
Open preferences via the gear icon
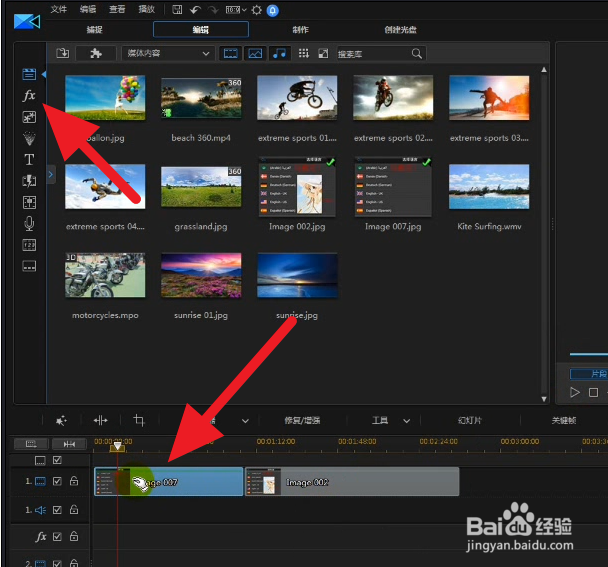(x=256, y=10)
